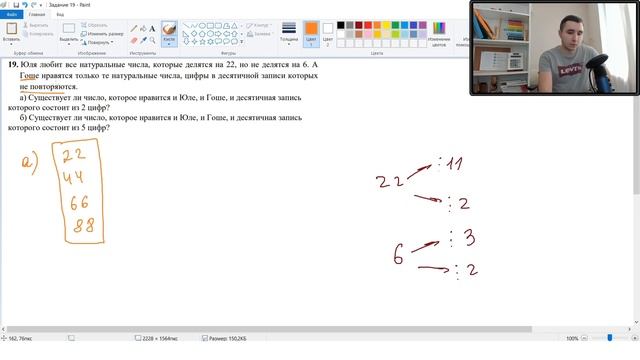
Task: Choose the Triangle shape
Action: pos(234,26)
